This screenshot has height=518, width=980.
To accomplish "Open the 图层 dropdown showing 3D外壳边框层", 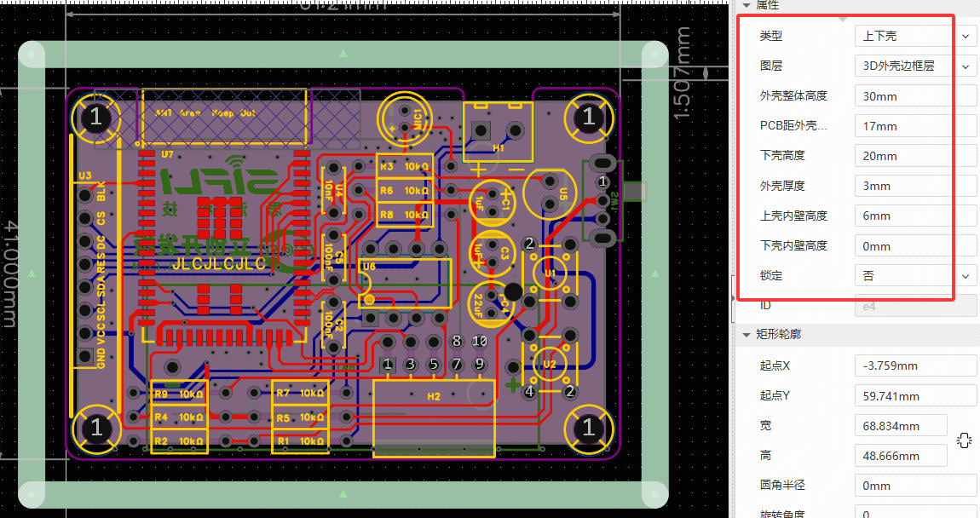I will point(914,66).
